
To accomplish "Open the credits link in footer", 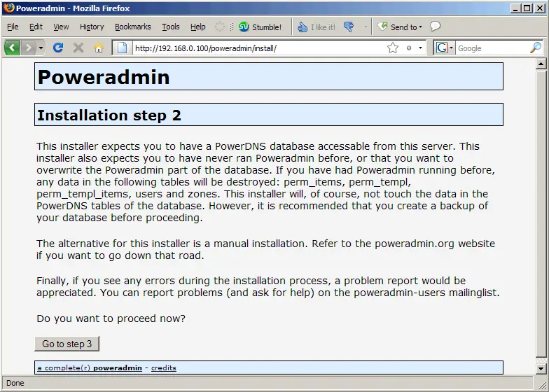I will tap(164, 368).
